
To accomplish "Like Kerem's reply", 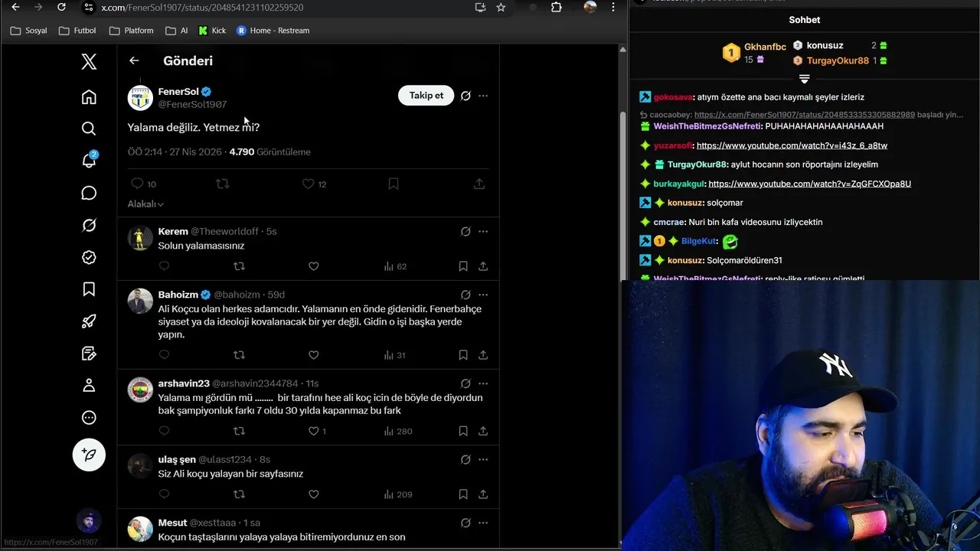I will point(313,266).
